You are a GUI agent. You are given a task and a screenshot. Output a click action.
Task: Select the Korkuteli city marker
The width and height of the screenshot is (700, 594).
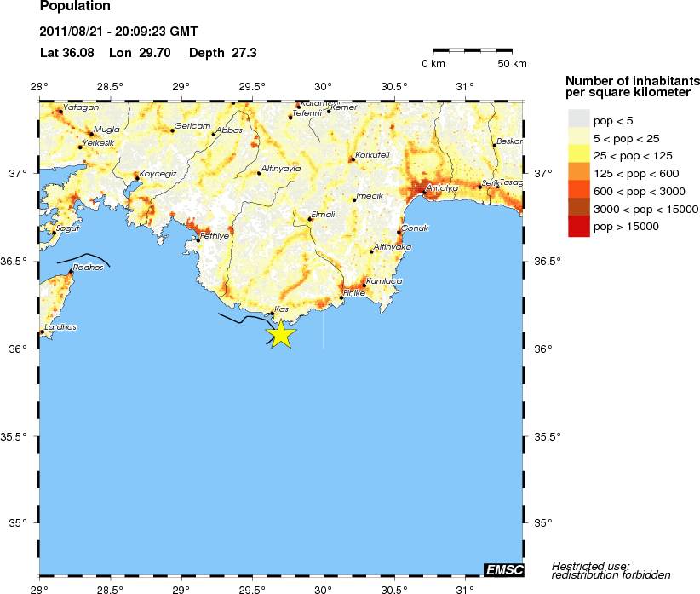pyautogui.click(x=352, y=159)
